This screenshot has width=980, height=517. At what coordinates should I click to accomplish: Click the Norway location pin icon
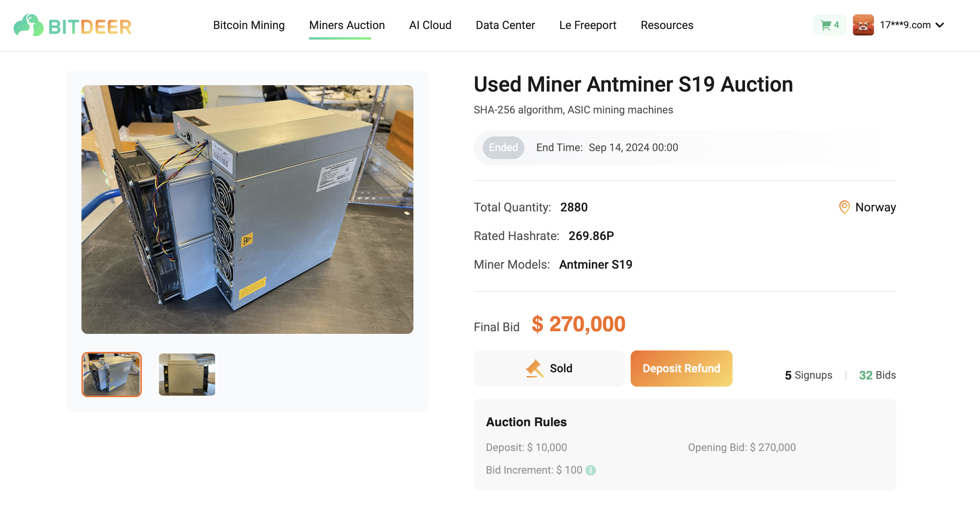point(844,207)
